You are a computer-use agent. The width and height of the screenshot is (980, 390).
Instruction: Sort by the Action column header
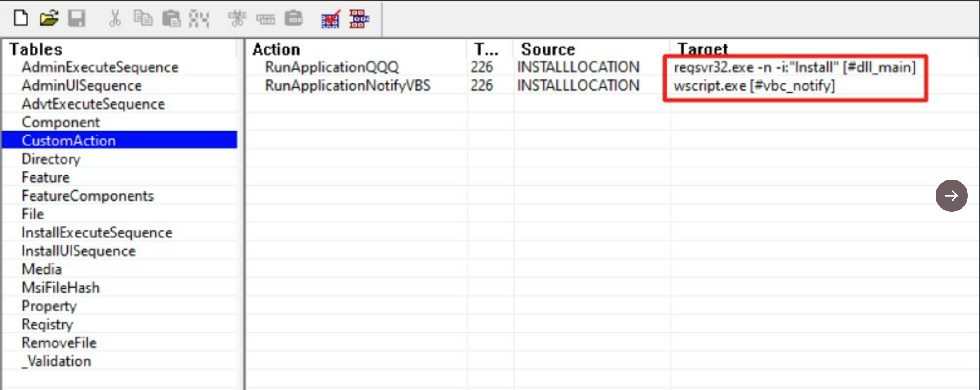276,49
